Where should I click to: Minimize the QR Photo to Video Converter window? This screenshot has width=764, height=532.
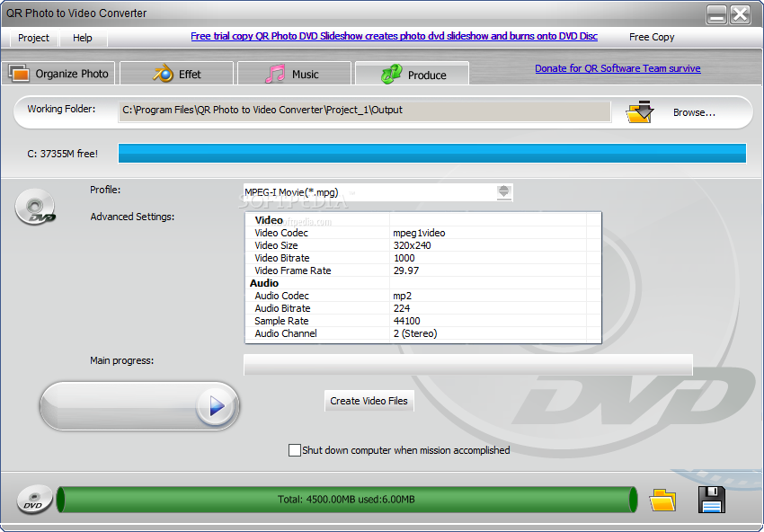click(x=716, y=14)
